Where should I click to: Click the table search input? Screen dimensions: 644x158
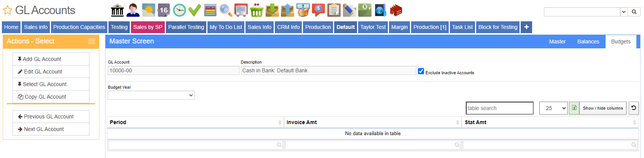point(500,108)
